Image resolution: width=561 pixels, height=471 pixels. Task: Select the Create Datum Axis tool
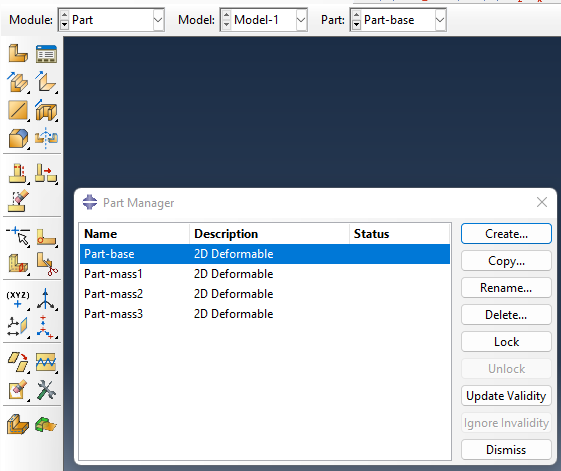click(46, 299)
